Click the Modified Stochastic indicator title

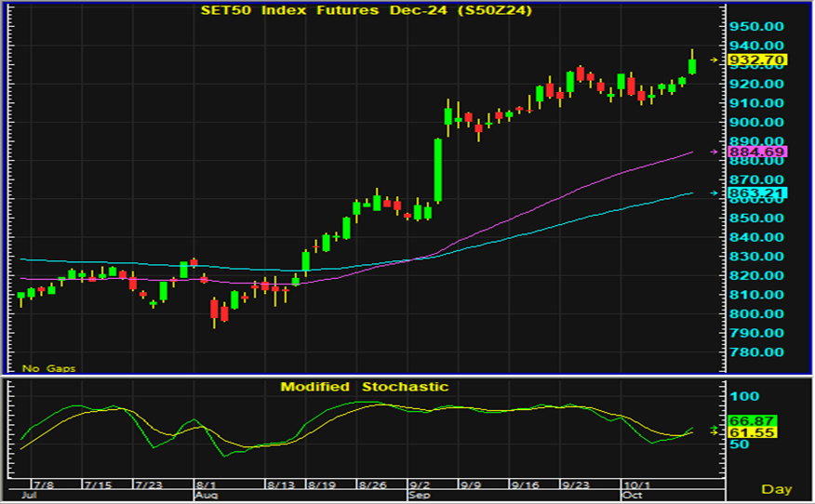click(x=365, y=387)
